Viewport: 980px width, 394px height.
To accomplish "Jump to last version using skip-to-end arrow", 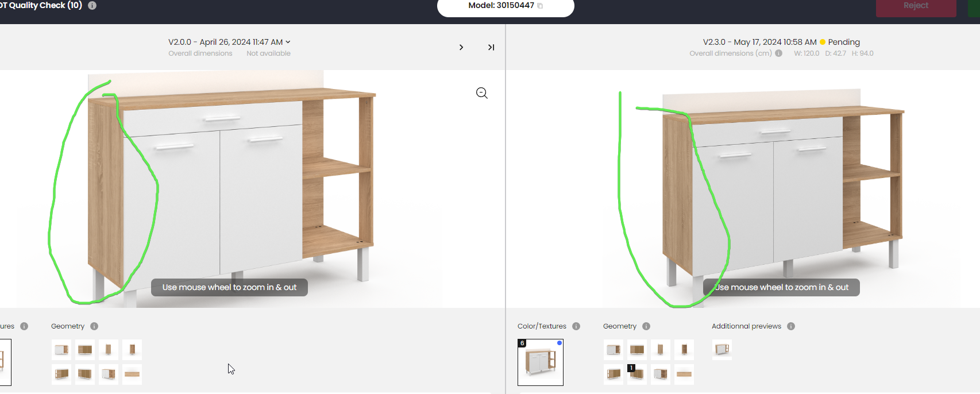I will coord(491,47).
